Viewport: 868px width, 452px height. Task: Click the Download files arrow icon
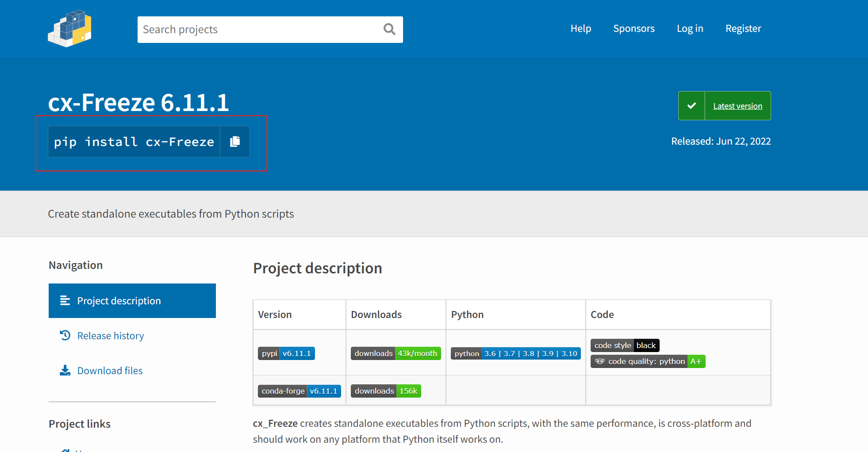[x=65, y=370]
